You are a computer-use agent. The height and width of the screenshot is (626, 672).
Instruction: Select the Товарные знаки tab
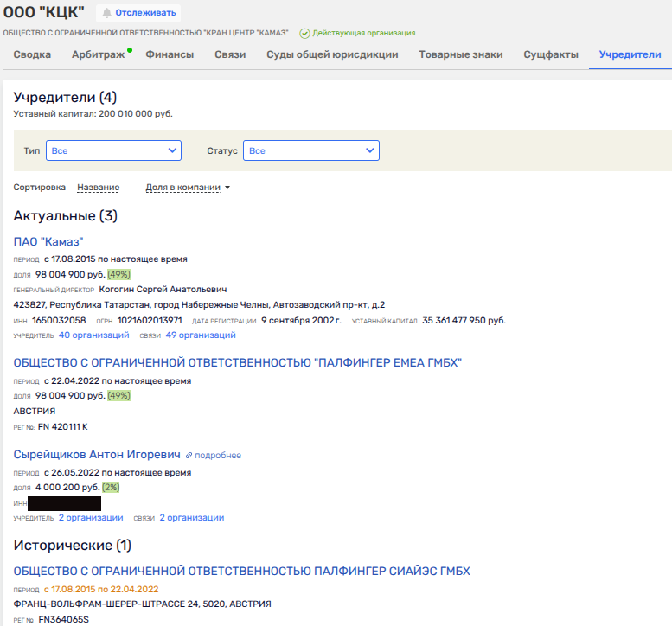click(460, 54)
